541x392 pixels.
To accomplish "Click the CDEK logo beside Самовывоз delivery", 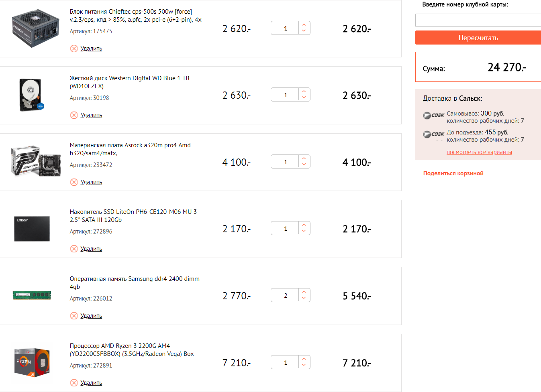I will [433, 116].
